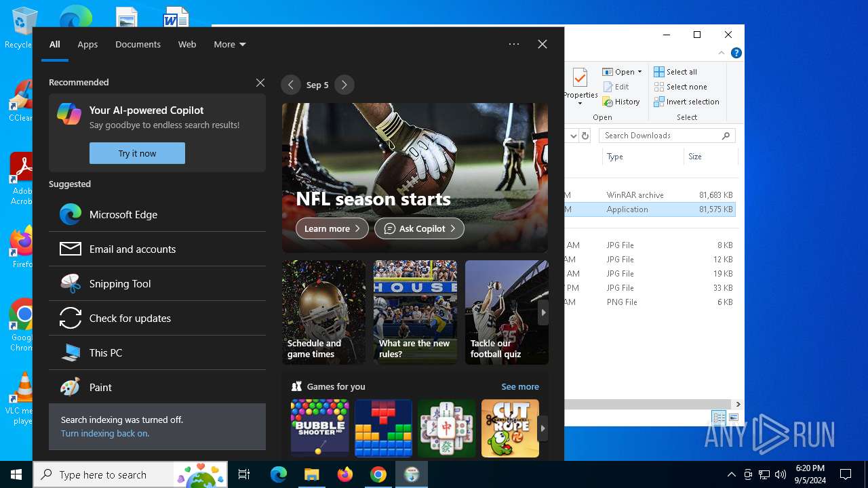Expand the More filter dropdown
This screenshot has height=488, width=868.
[230, 44]
